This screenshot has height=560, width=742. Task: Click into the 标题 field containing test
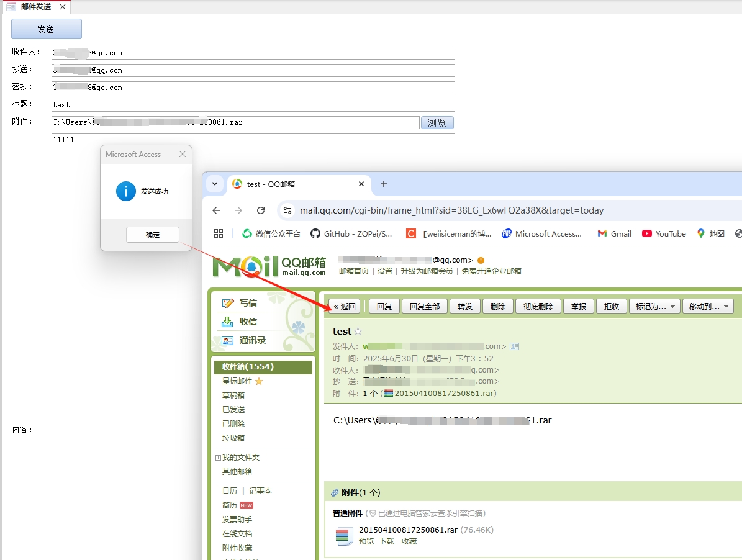(253, 105)
